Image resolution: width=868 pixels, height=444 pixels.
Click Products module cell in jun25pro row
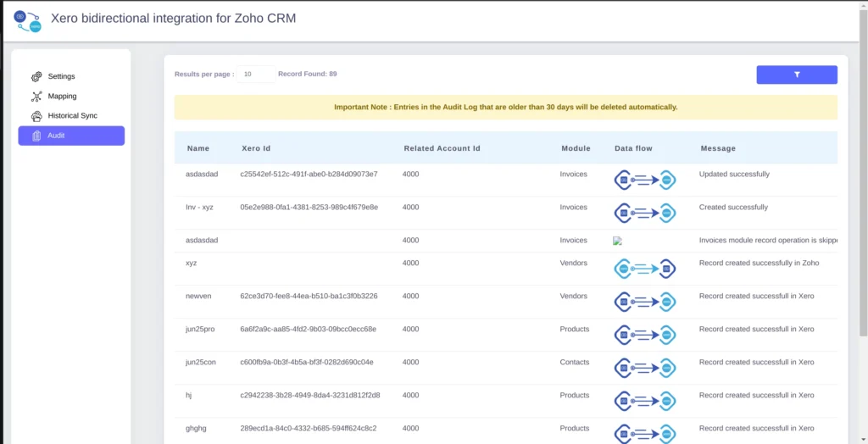575,330
